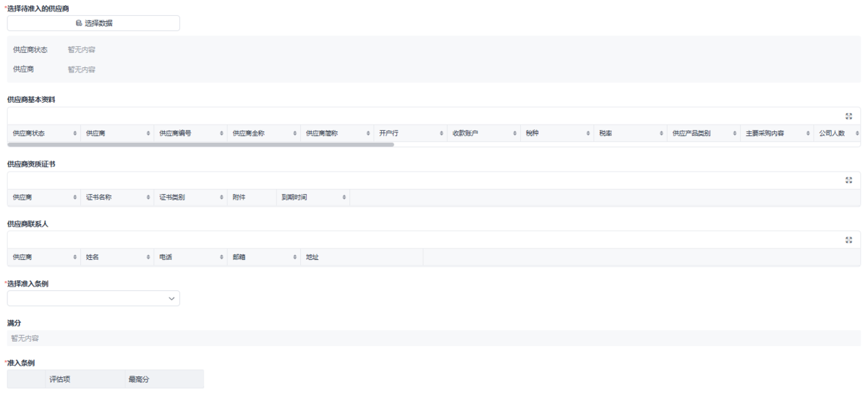This screenshot has height=396, width=868.
Task: Sort contacts table by 邮箱
Action: click(295, 257)
